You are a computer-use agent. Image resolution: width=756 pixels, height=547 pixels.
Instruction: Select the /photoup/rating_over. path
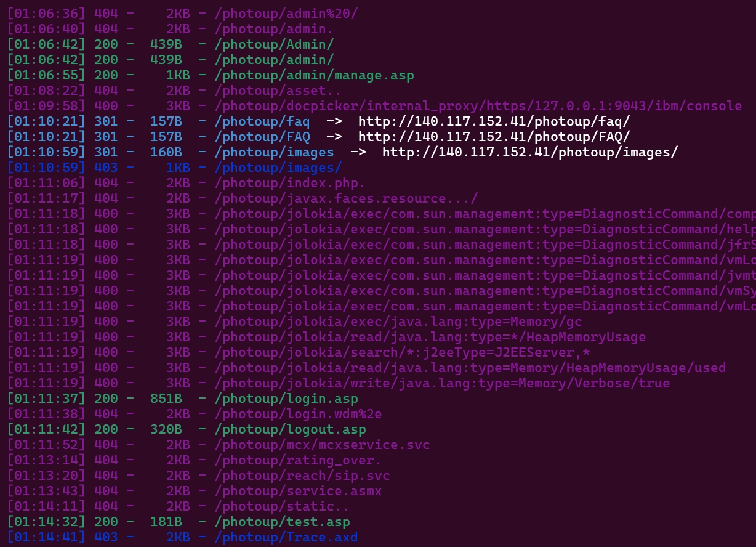pyautogui.click(x=298, y=460)
